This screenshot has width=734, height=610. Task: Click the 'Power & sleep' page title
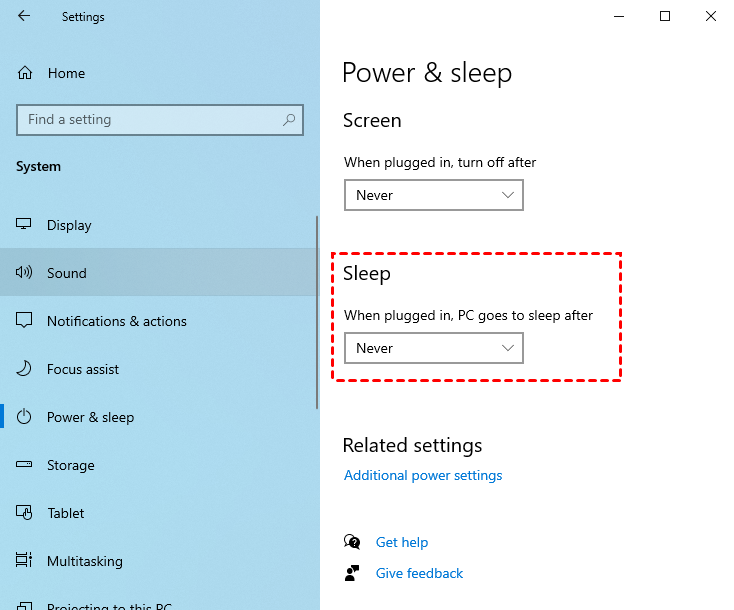pos(427,73)
